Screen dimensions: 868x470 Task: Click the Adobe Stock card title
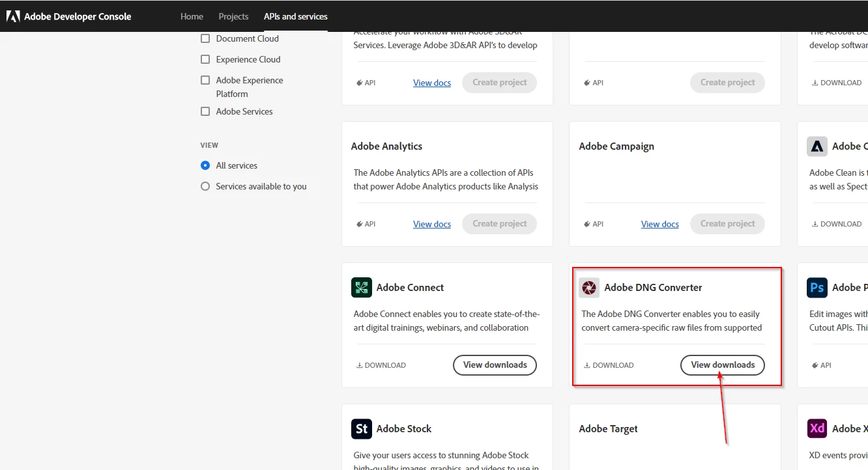pos(404,428)
